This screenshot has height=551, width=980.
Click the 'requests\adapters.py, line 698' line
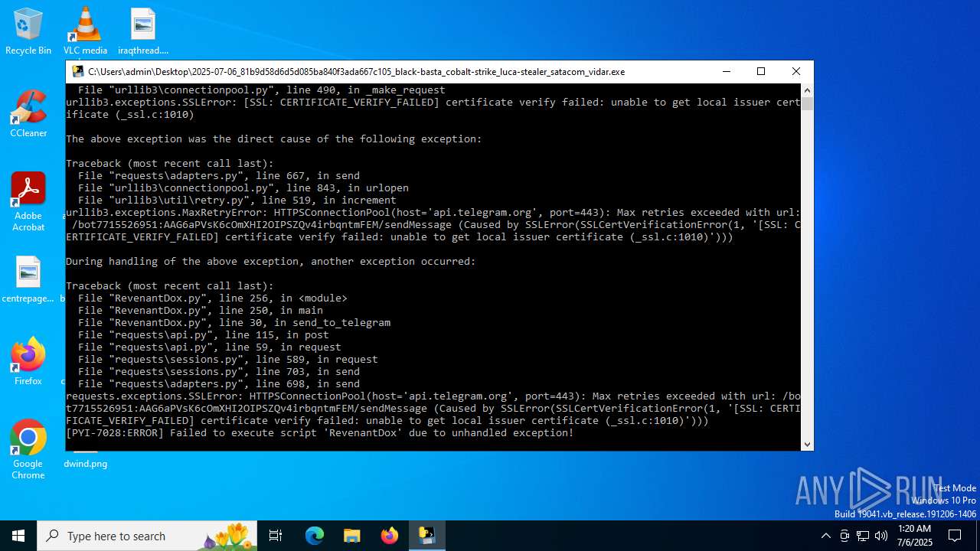coord(219,384)
